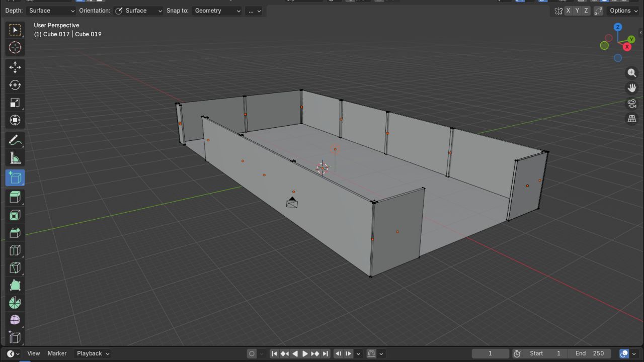Screen dimensions: 644x362
Task: Play animation in reverse
Action: coord(295,353)
